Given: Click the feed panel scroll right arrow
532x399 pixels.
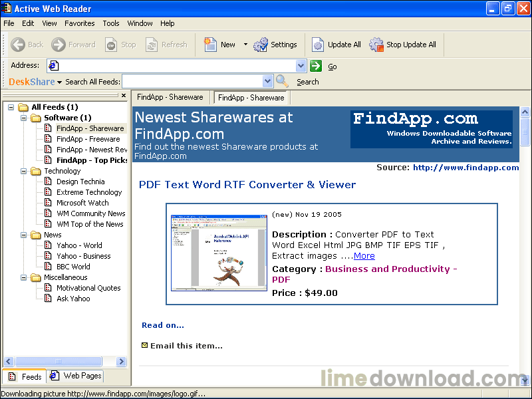Looking at the screenshot, I should pos(121,361).
